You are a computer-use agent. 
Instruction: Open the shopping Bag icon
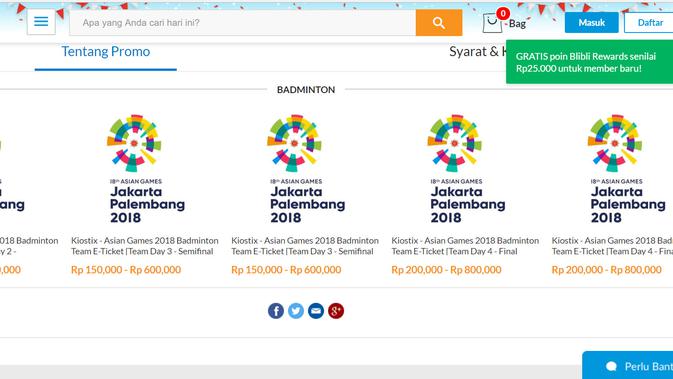[x=492, y=23]
